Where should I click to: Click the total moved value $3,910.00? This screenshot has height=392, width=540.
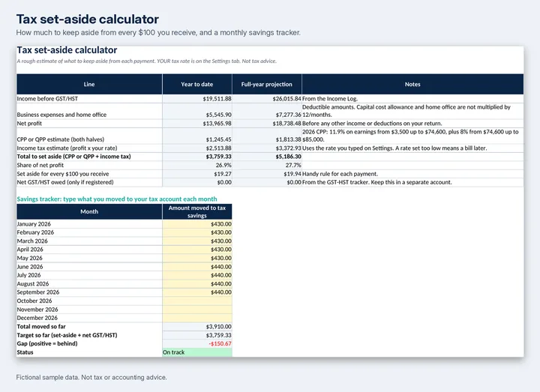[x=219, y=327]
